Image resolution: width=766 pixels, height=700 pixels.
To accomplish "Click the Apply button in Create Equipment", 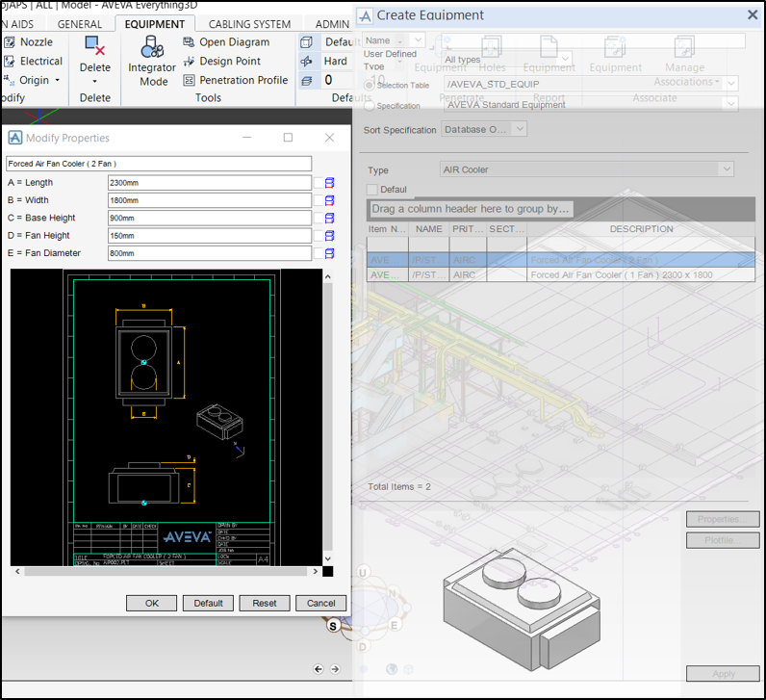I will [x=723, y=674].
